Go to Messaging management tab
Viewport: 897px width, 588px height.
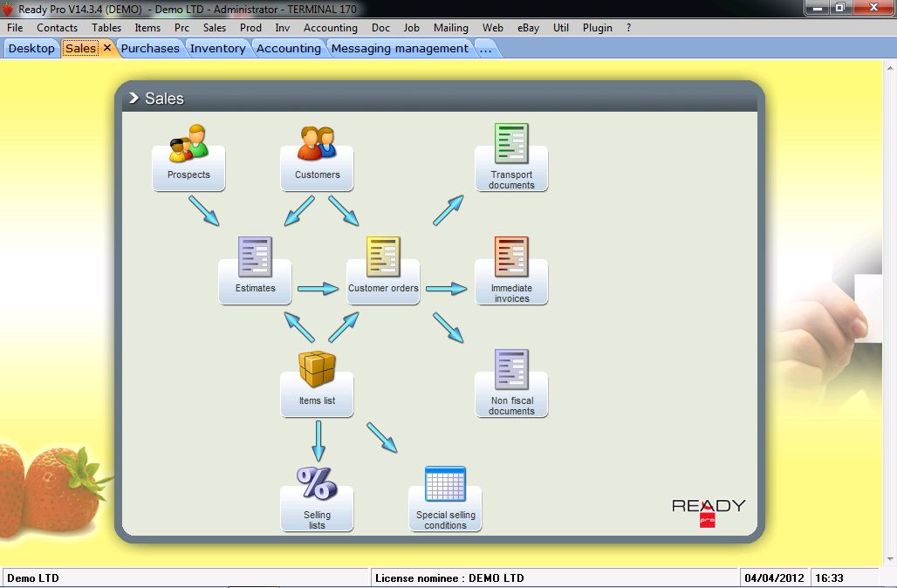[x=400, y=49]
